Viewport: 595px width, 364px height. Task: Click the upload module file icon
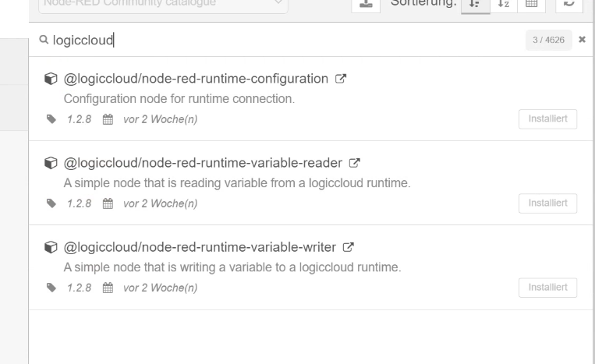point(364,4)
